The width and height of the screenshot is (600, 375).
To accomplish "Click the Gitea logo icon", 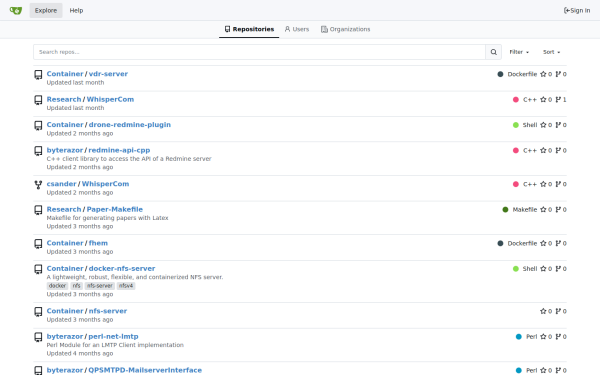I will tap(16, 10).
